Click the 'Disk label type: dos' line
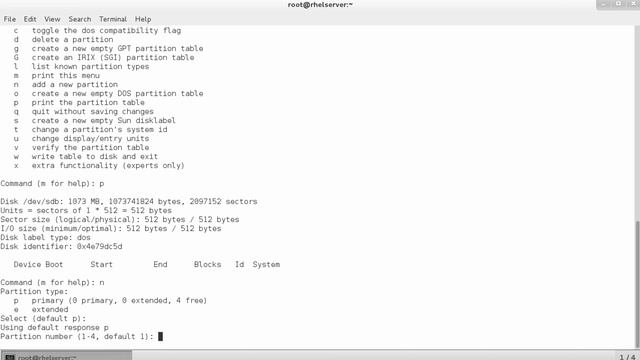 tap(46, 237)
